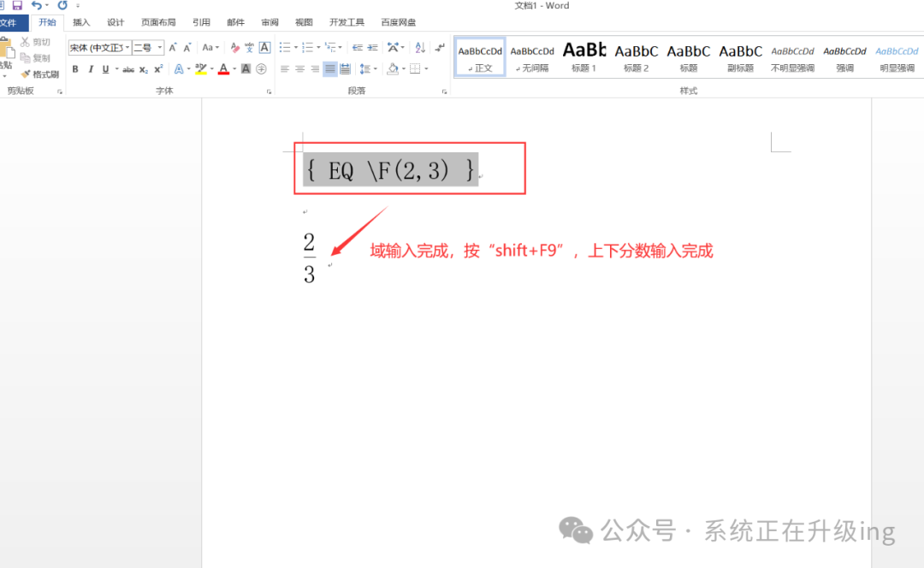The width and height of the screenshot is (924, 568).
Task: Open line spacing dropdown
Action: pos(368,69)
